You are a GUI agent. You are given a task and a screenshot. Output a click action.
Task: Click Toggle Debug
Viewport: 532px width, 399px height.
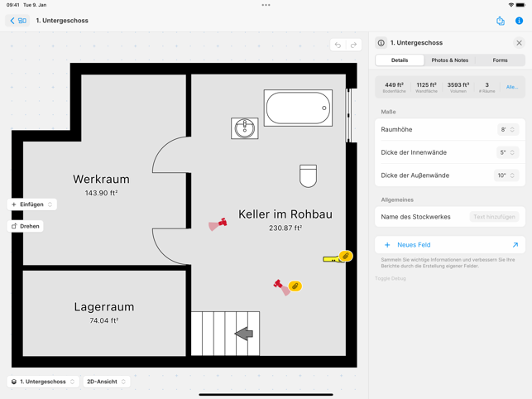coord(391,278)
